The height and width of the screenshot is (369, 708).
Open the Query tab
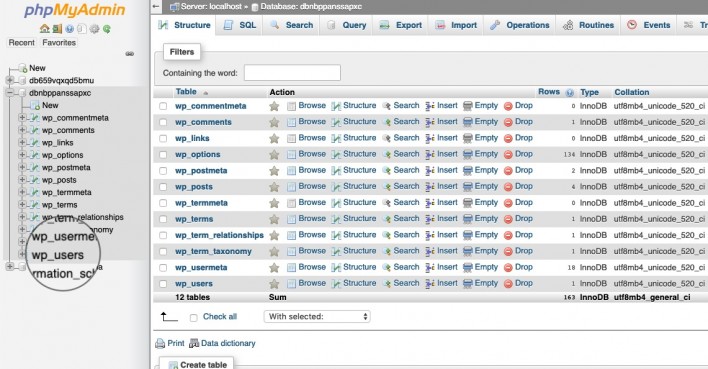tap(346, 25)
